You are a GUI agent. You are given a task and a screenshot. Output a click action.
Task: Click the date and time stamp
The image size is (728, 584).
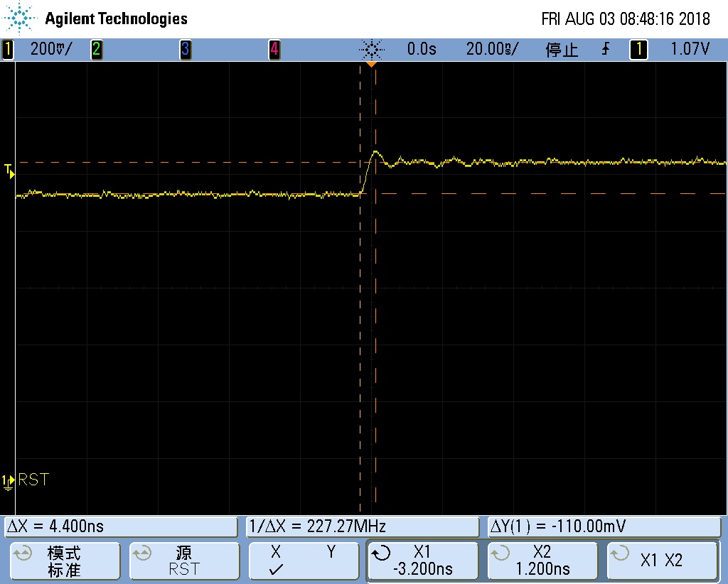tap(626, 19)
